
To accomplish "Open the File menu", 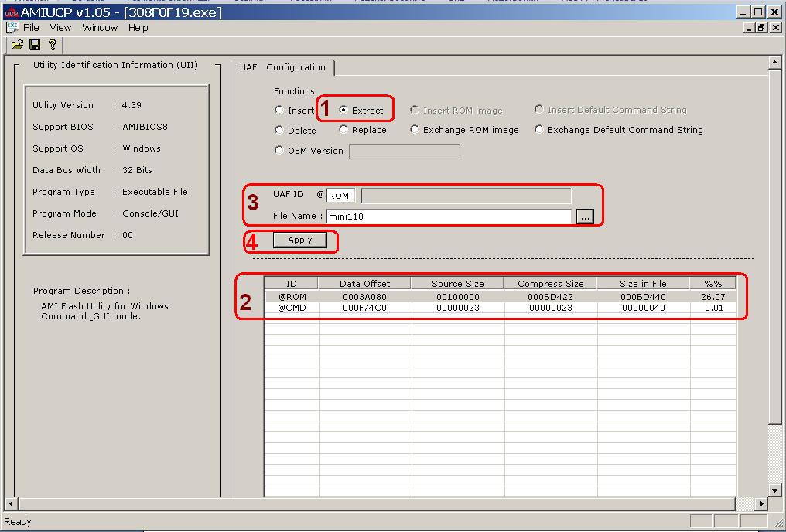I will coord(31,28).
